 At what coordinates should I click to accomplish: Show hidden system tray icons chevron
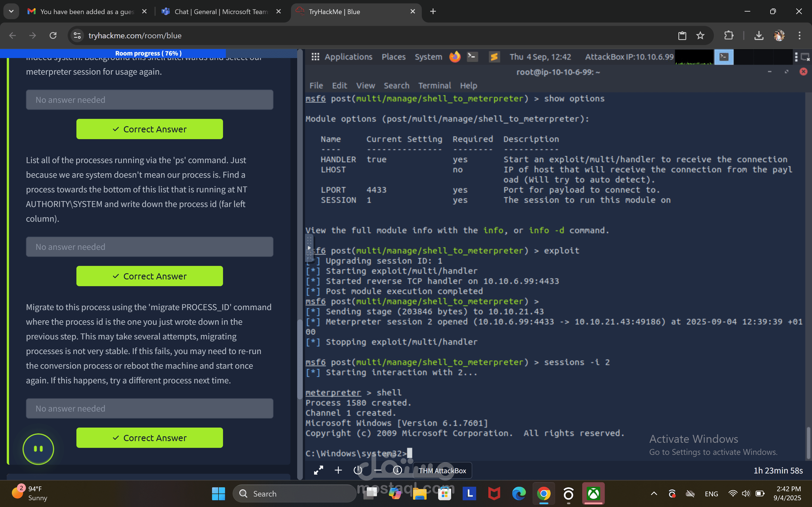(654, 493)
